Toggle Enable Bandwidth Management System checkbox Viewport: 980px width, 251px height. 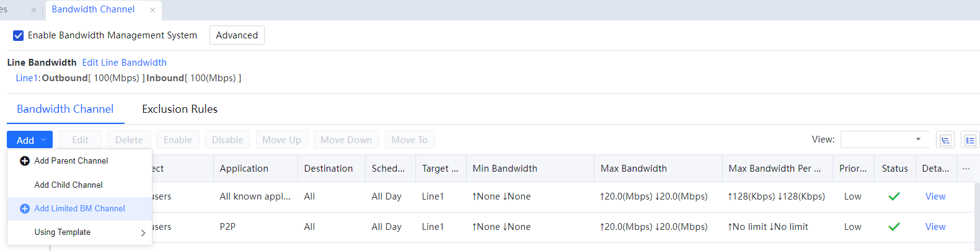19,35
